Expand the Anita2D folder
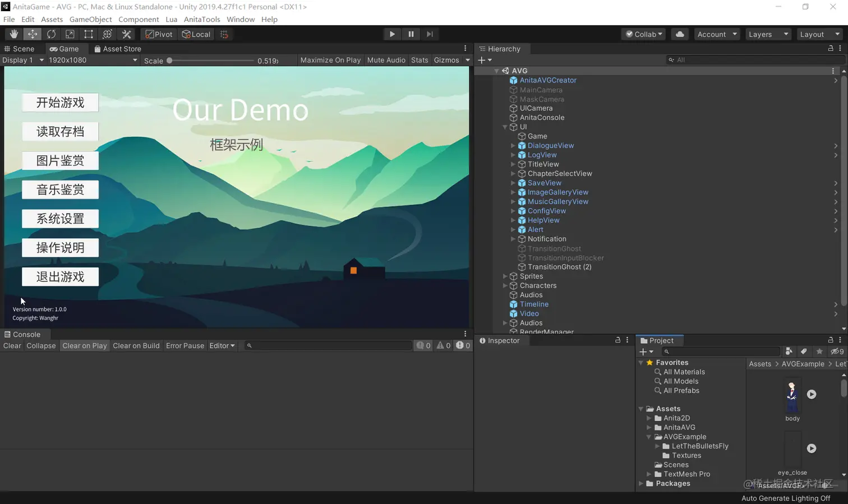This screenshot has width=848, height=504. point(649,418)
